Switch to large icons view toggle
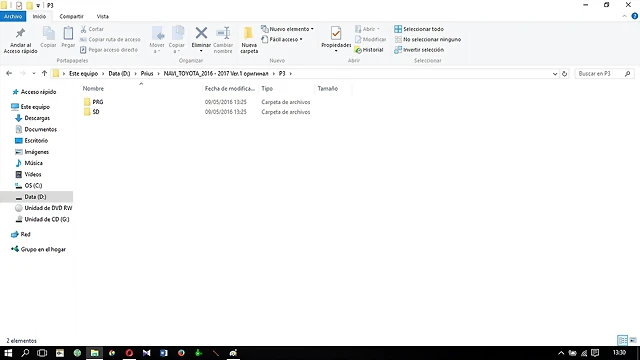Viewport: 640px width, 360px height. coord(633,340)
